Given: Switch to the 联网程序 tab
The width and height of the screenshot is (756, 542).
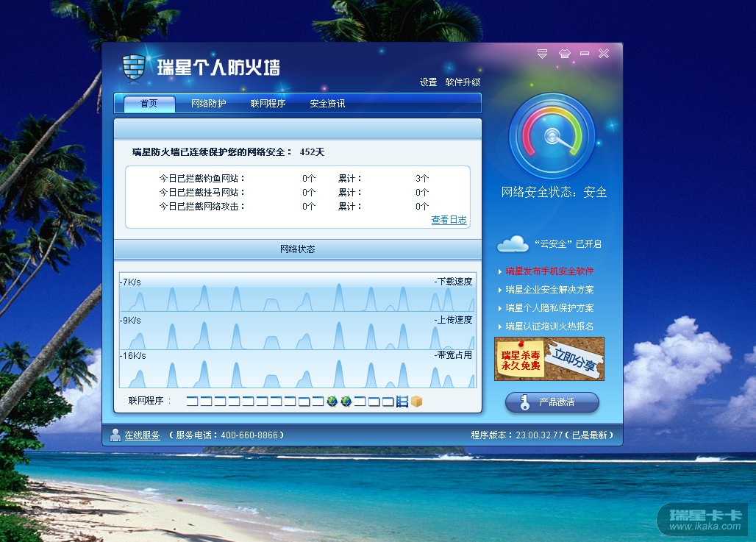Looking at the screenshot, I should coord(268,103).
